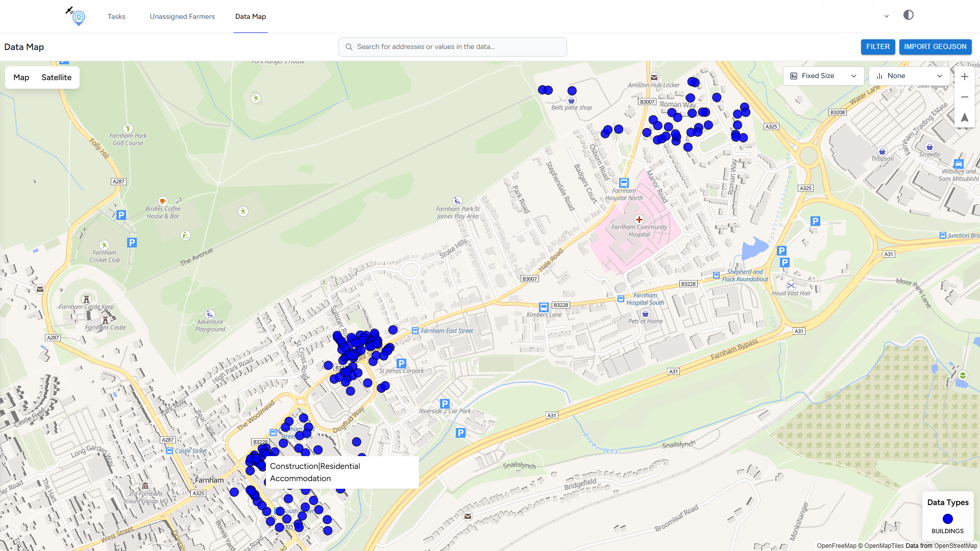Switch to Satellite view
The width and height of the screenshot is (980, 551).
click(x=56, y=78)
